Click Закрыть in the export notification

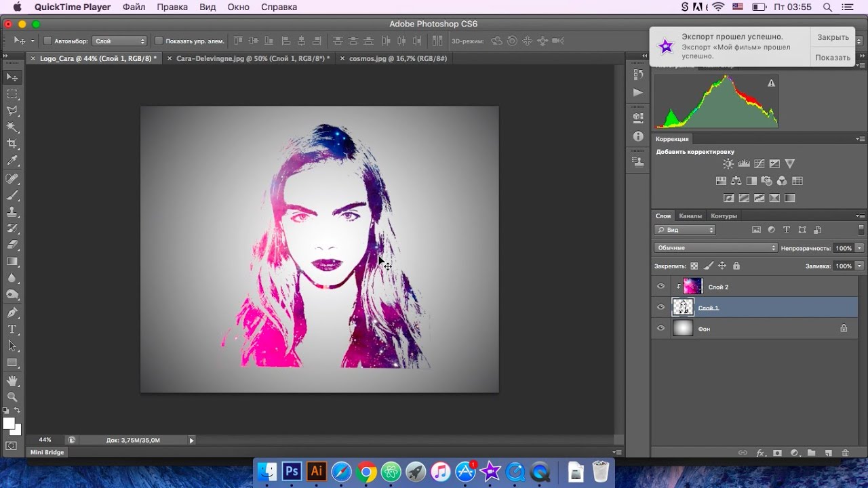[x=833, y=37]
